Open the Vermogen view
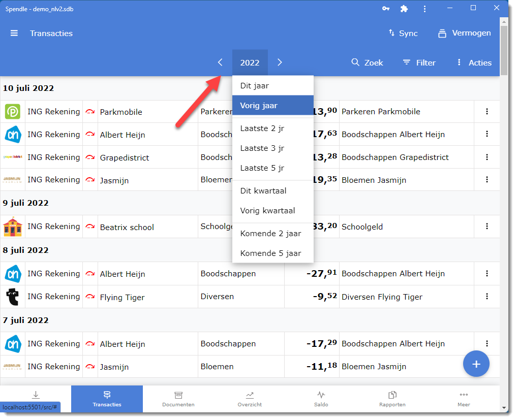 (x=464, y=33)
